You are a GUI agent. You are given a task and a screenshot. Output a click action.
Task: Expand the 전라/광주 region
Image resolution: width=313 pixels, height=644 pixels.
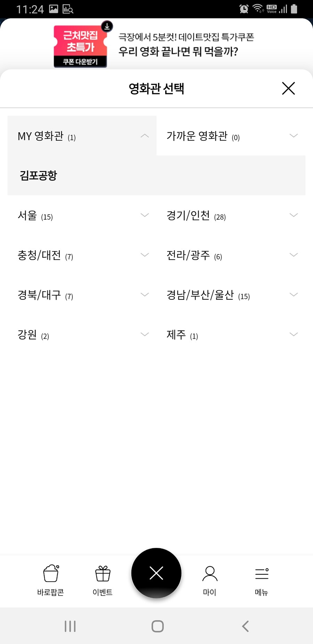point(231,255)
